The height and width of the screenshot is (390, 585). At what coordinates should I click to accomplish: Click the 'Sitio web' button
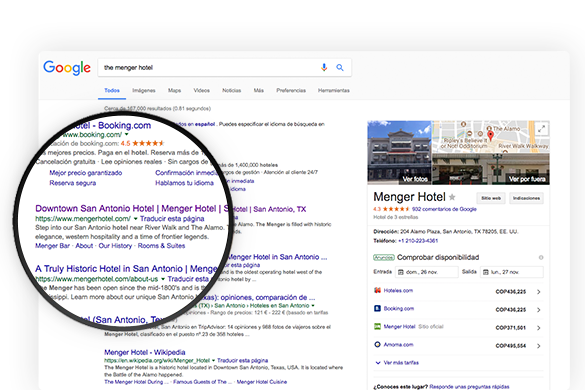[491, 198]
